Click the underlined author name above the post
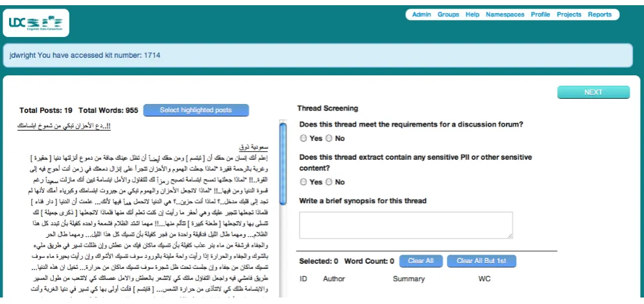Image resolution: width=644 pixels, height=304 pixels. 254,147
